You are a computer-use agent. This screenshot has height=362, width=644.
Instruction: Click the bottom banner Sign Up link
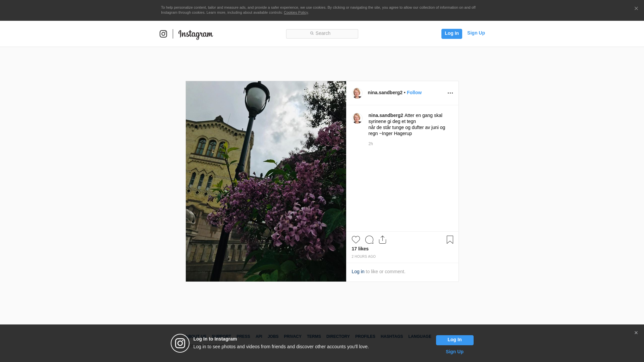tap(454, 352)
